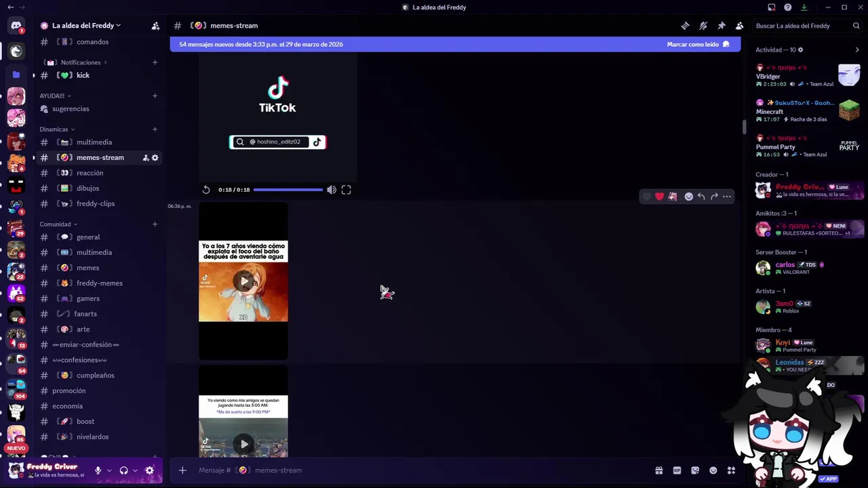
Task: Open the GIF picker icon
Action: click(677, 470)
